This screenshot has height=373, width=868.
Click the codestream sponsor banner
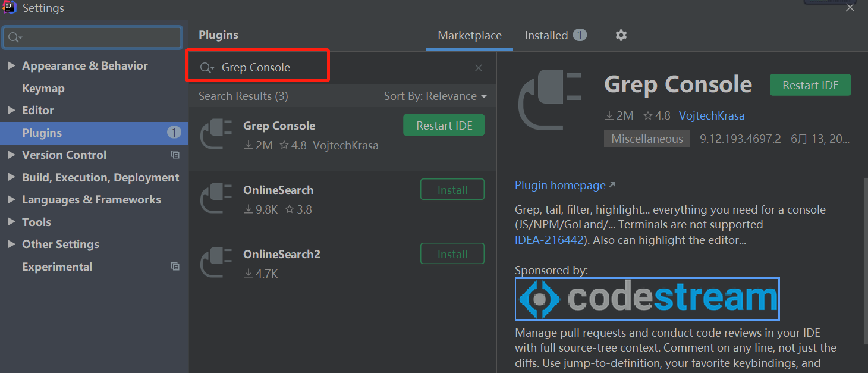pyautogui.click(x=647, y=299)
